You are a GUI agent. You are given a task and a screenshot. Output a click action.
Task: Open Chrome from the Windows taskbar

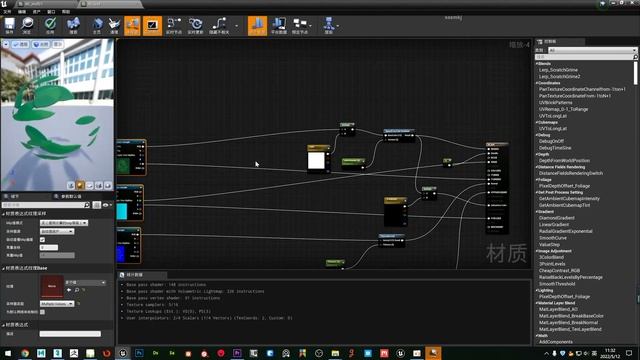tap(25, 353)
